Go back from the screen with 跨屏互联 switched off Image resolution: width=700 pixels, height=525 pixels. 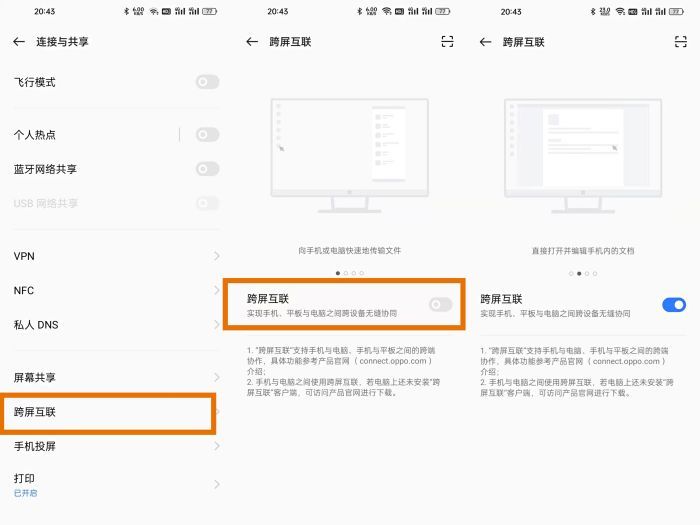tap(252, 42)
